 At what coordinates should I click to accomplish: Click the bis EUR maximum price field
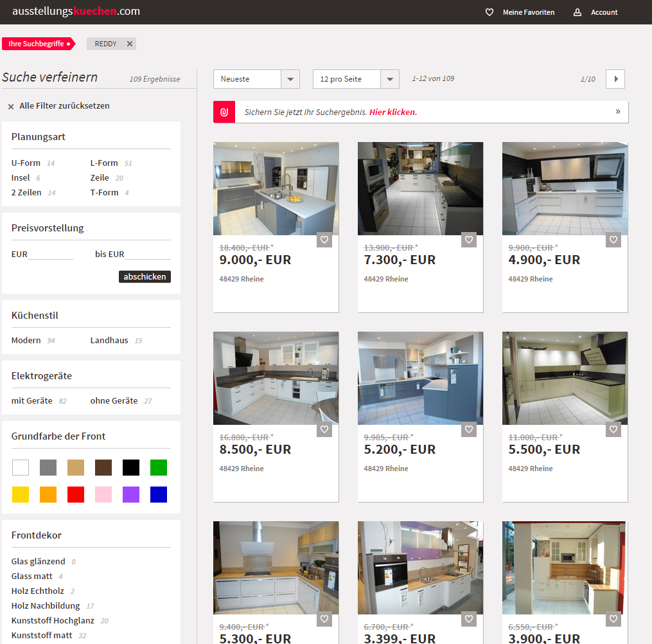(x=148, y=254)
